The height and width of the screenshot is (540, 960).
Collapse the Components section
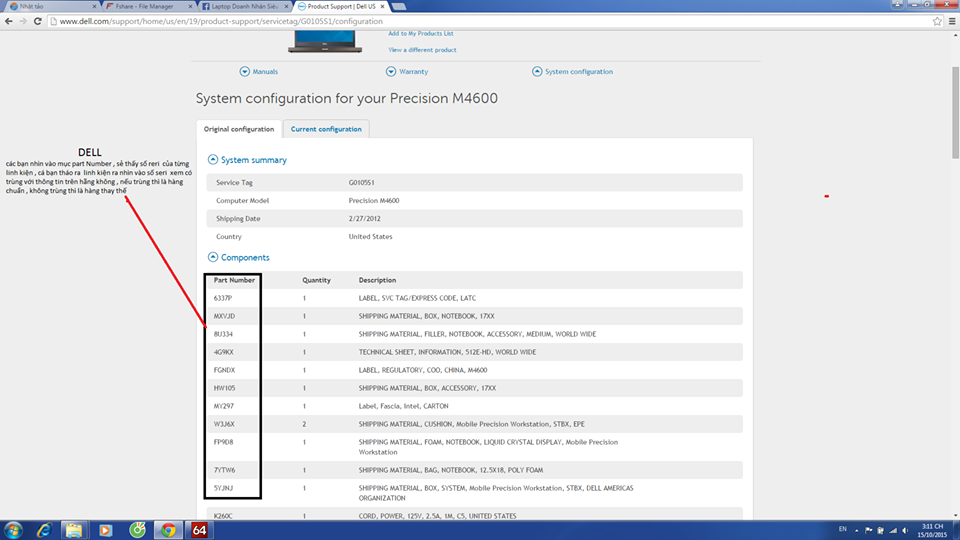coord(212,257)
